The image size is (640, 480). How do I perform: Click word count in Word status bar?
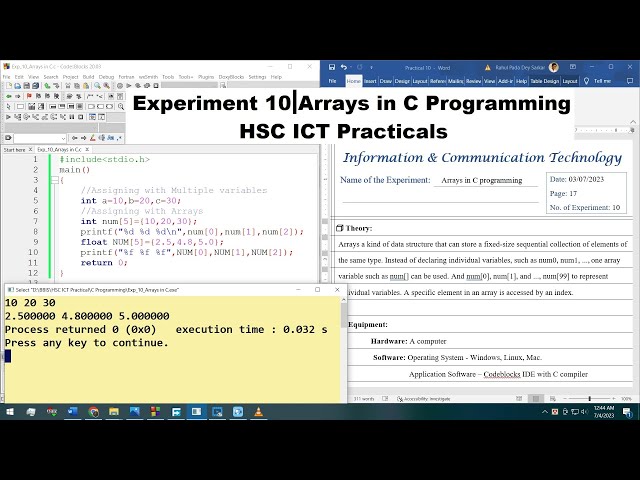363,399
